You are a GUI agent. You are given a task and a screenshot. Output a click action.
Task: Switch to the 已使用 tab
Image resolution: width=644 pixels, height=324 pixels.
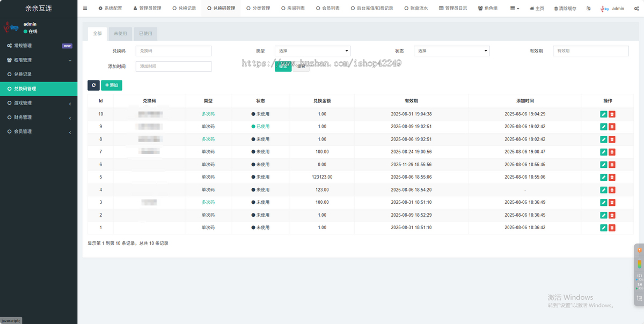click(x=145, y=33)
